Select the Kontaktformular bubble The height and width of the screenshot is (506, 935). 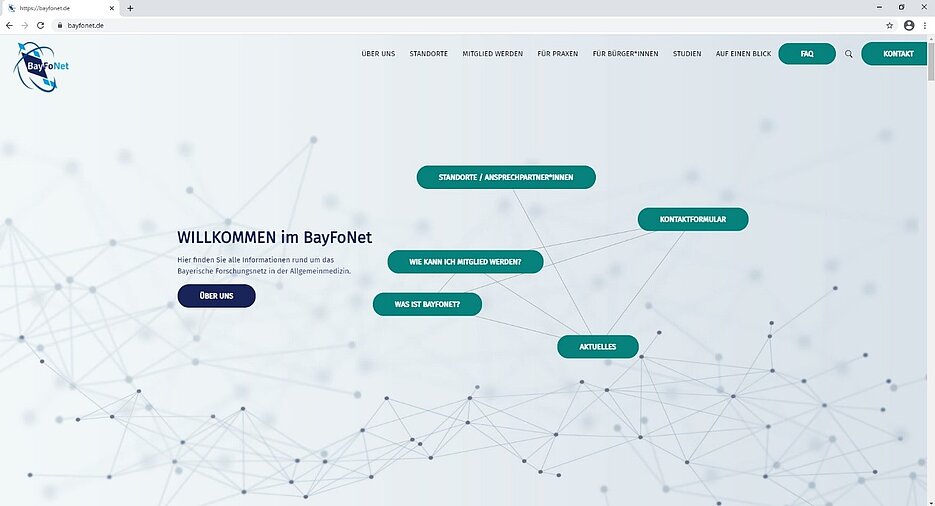[x=692, y=219]
